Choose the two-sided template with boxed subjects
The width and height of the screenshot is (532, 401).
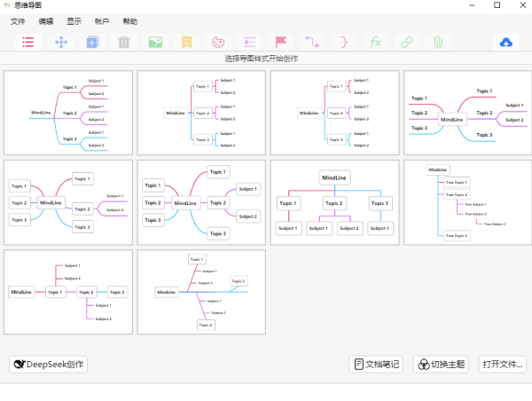[x=201, y=202]
